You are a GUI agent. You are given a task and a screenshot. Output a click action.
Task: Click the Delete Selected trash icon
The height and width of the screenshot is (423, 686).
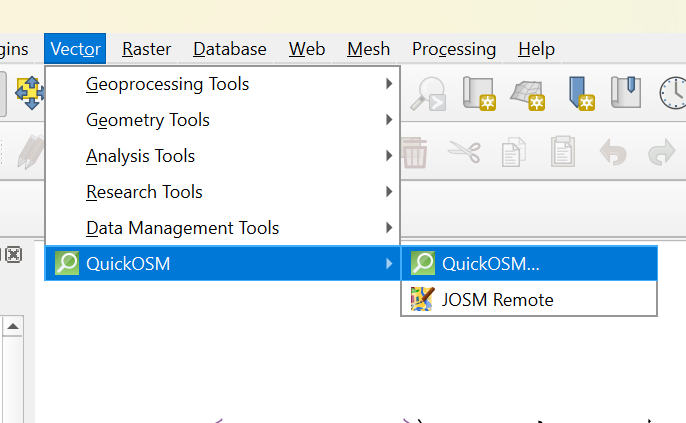[x=414, y=153]
